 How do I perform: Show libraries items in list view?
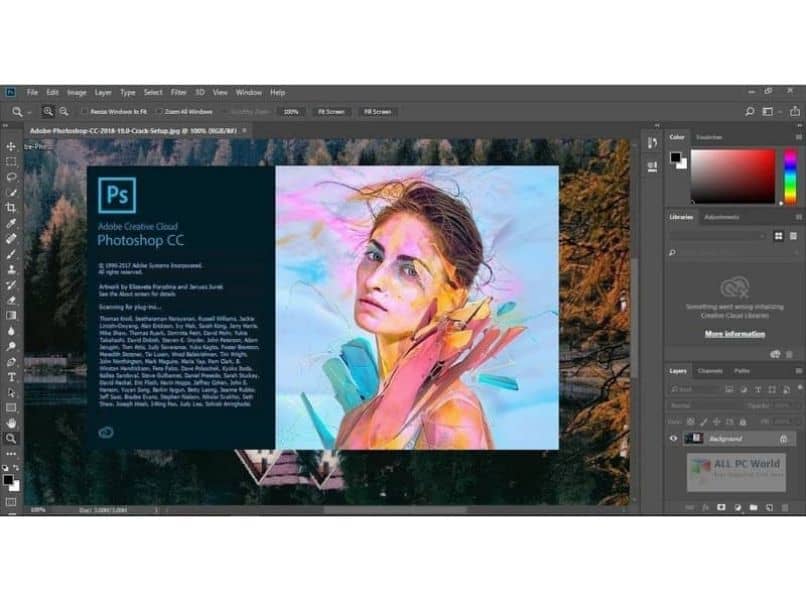[793, 236]
